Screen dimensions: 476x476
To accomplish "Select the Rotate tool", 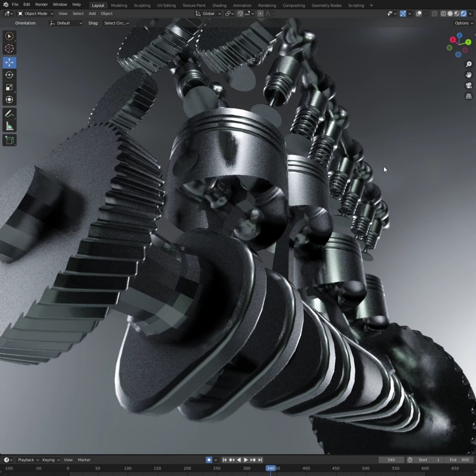I will [10, 75].
